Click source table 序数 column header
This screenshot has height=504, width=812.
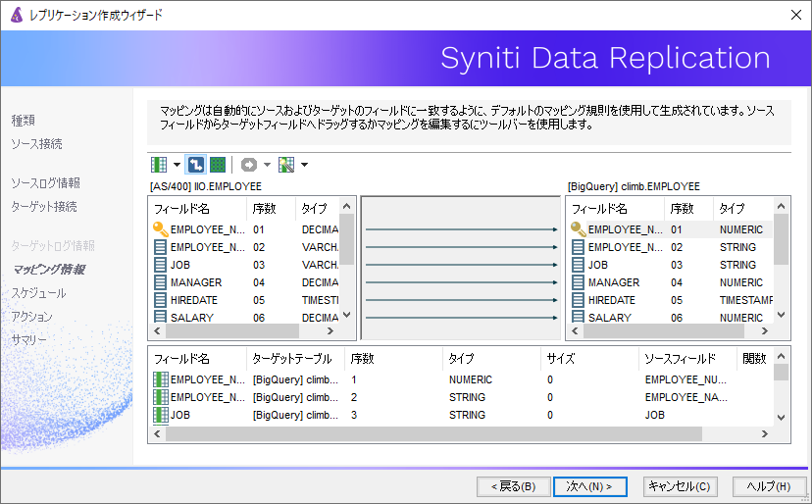272,209
